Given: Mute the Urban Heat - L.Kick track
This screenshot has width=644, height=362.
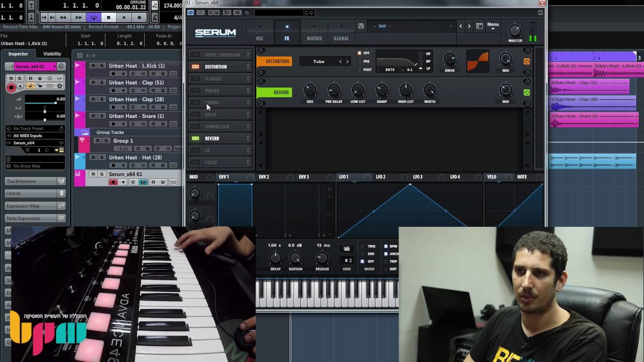Looking at the screenshot, I should tap(93, 66).
